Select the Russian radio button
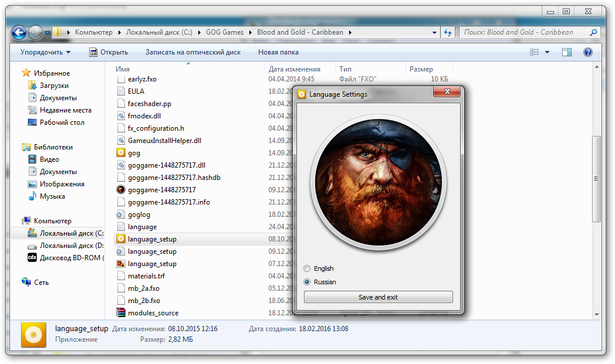Image resolution: width=615 pixels, height=364 pixels. click(x=307, y=282)
